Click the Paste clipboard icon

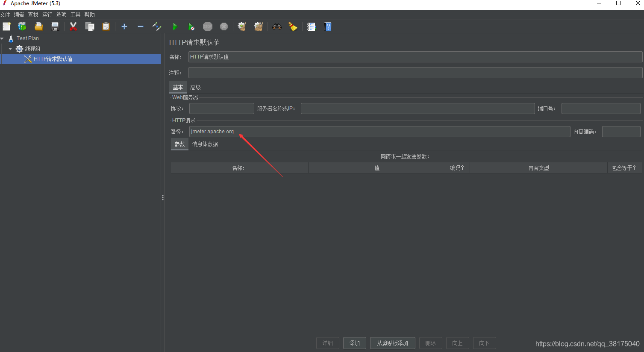coord(106,26)
